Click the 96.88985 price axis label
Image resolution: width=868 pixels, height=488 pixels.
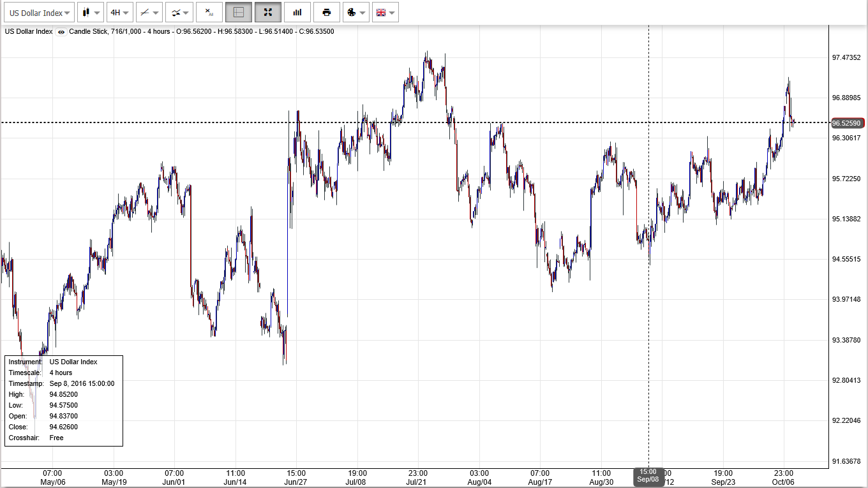tap(846, 98)
